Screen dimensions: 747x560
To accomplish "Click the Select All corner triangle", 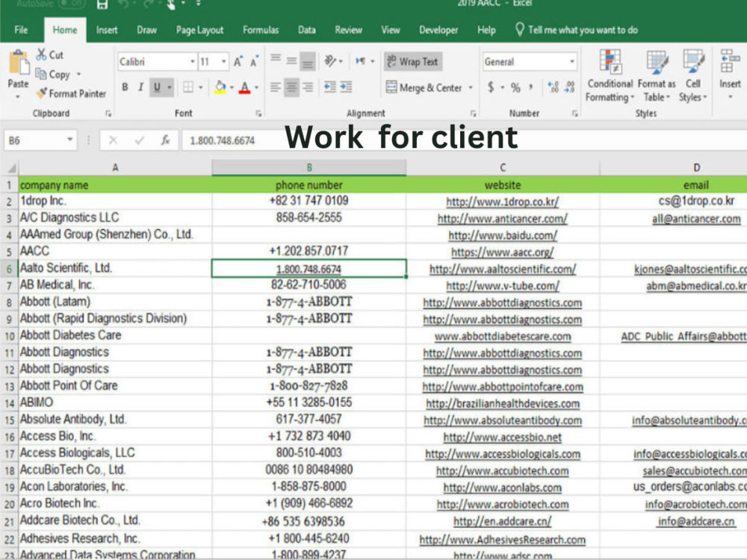I will [x=11, y=167].
